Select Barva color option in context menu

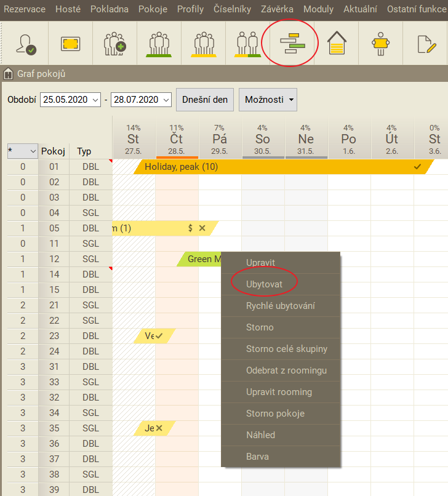coord(257,457)
